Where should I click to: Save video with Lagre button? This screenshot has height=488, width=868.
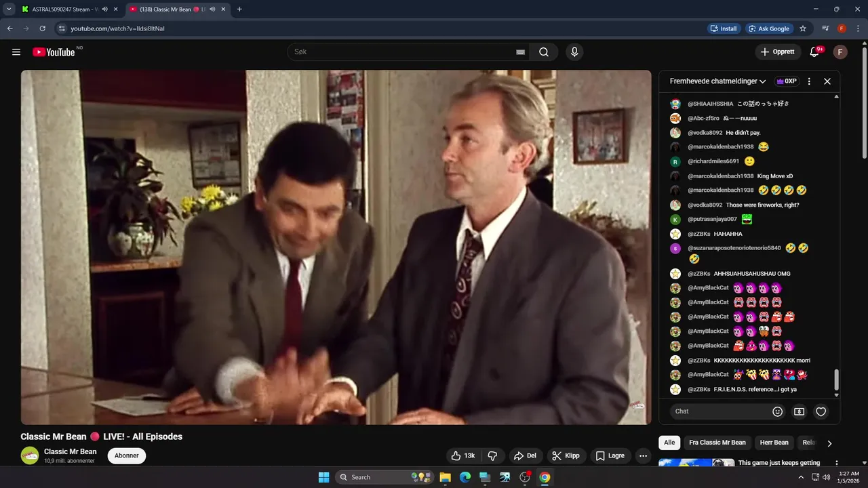point(610,455)
